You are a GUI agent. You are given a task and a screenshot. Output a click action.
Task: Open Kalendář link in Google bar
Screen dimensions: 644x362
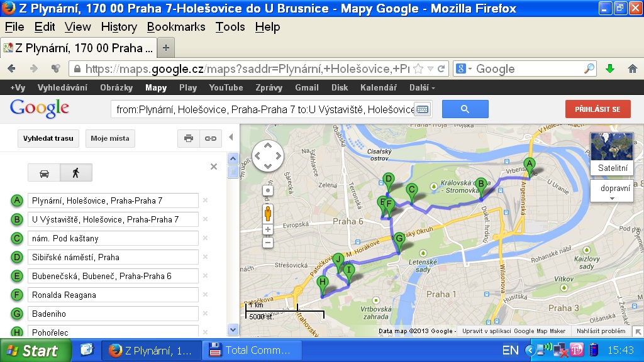point(378,87)
